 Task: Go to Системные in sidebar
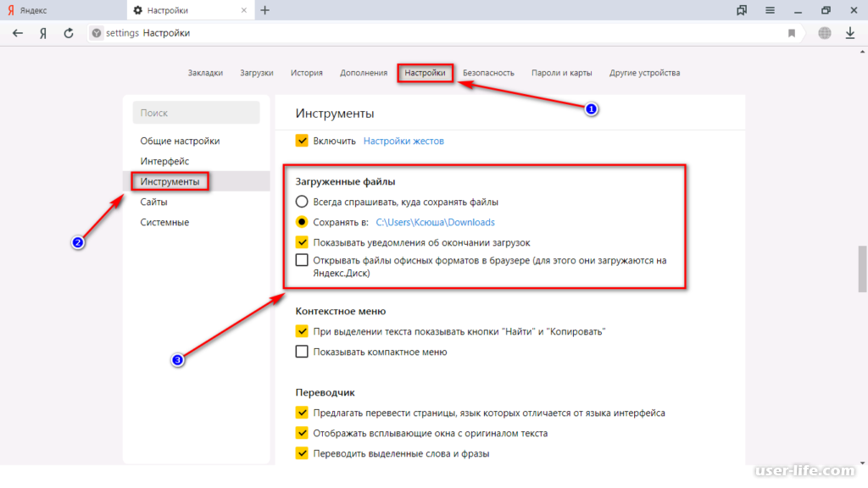tap(164, 222)
